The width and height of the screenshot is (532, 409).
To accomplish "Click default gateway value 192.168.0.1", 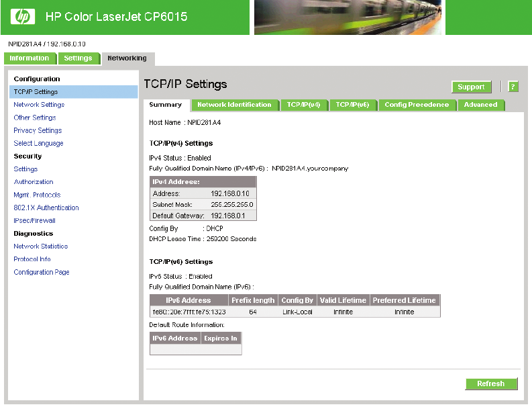I will (228, 216).
